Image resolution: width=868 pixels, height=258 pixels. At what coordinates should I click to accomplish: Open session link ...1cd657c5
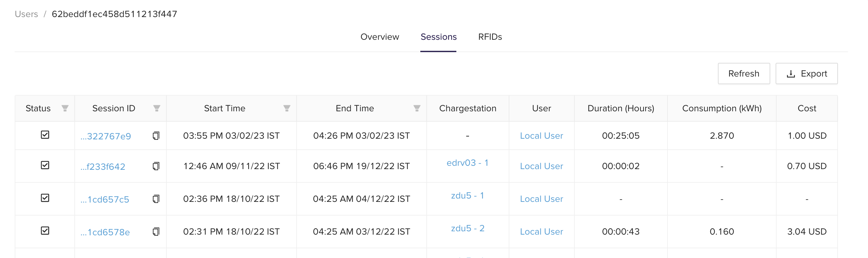pyautogui.click(x=104, y=199)
